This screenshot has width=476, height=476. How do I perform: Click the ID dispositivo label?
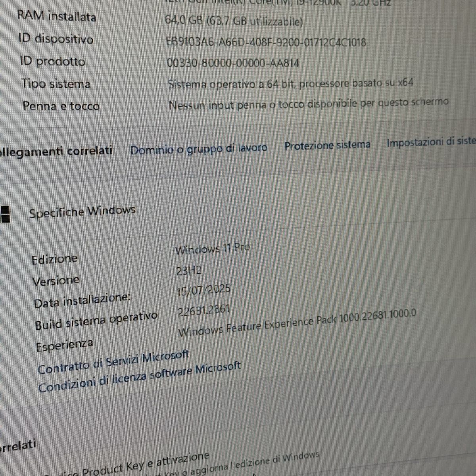point(56,39)
